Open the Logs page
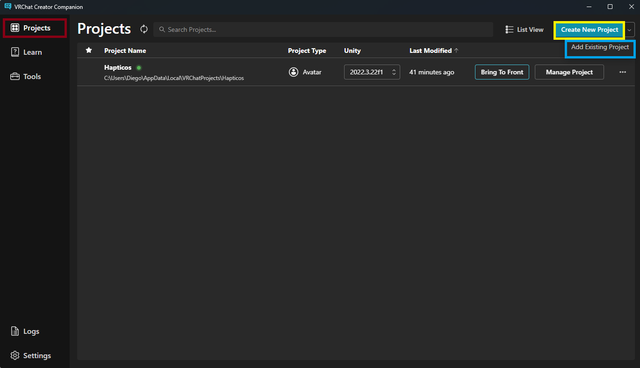The image size is (640, 368). [25, 331]
